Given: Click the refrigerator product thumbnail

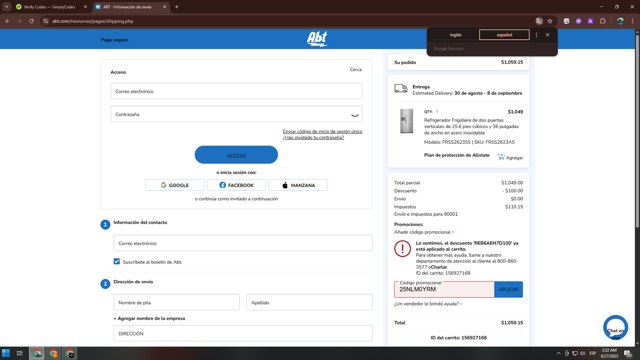Looking at the screenshot, I should coord(406,121).
